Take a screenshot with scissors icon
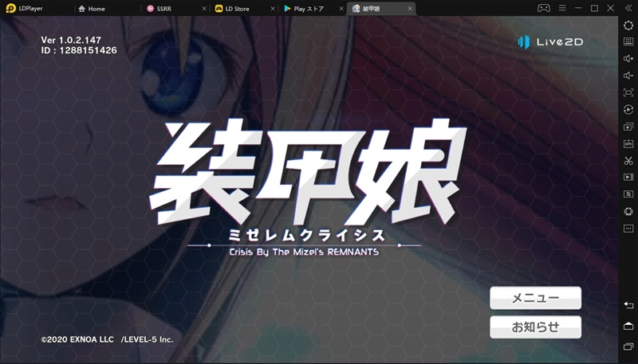The image size is (638, 364). [628, 160]
